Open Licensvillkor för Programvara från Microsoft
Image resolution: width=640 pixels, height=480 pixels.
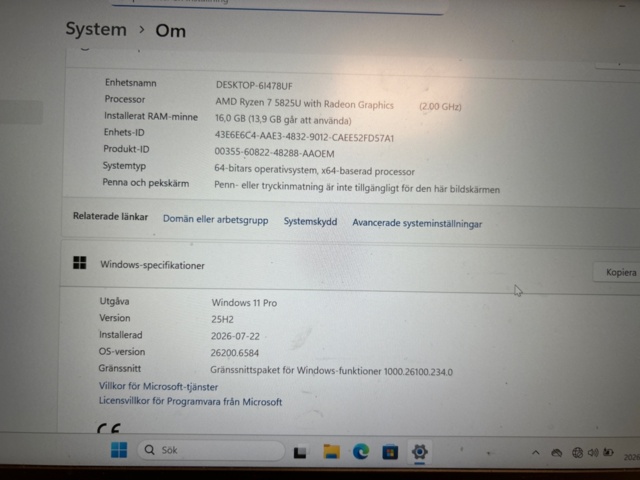tap(190, 401)
